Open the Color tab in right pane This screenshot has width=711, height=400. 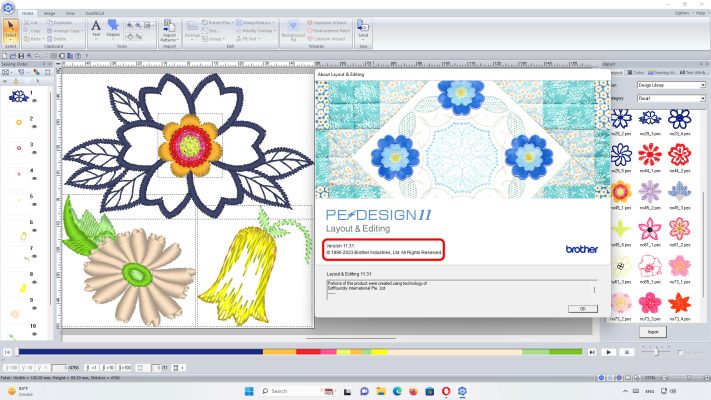(636, 73)
